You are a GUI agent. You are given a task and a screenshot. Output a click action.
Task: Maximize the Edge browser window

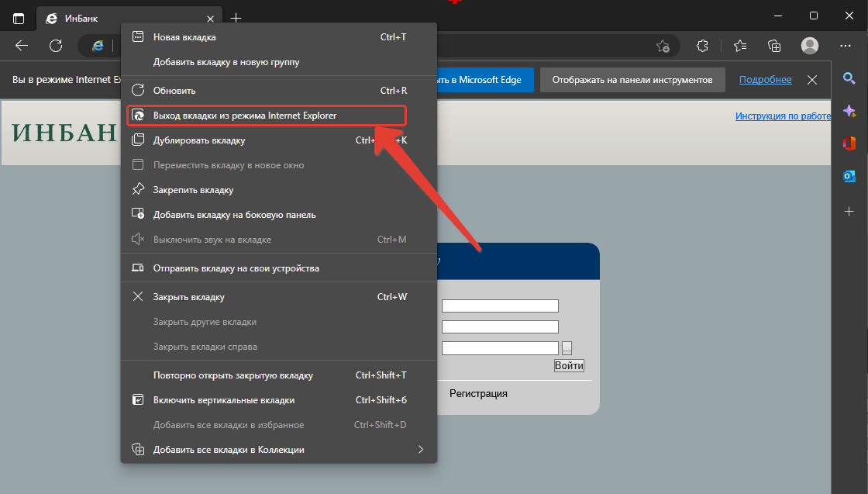click(814, 16)
